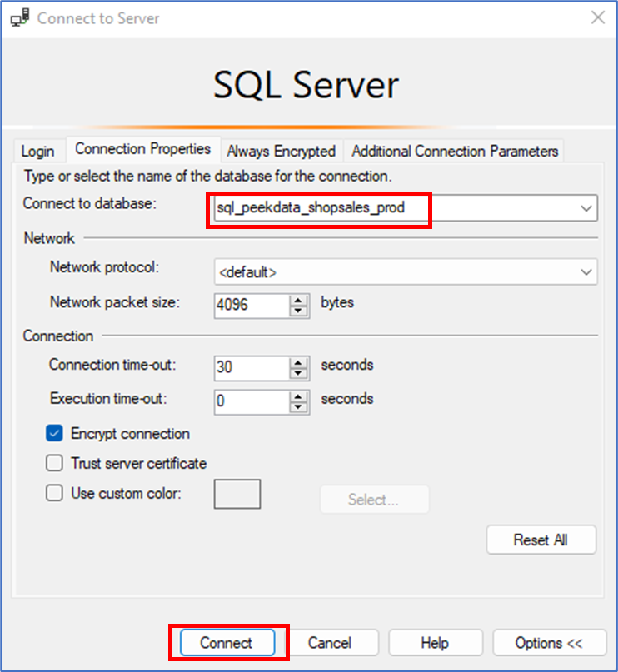Click the Network packet size value field
Viewport: 618px width, 672px height.
[252, 305]
